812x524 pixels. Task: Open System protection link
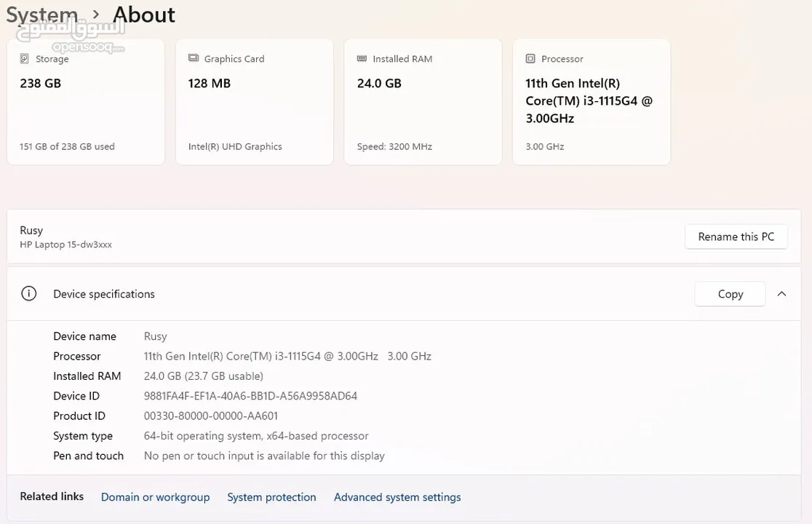tap(272, 497)
